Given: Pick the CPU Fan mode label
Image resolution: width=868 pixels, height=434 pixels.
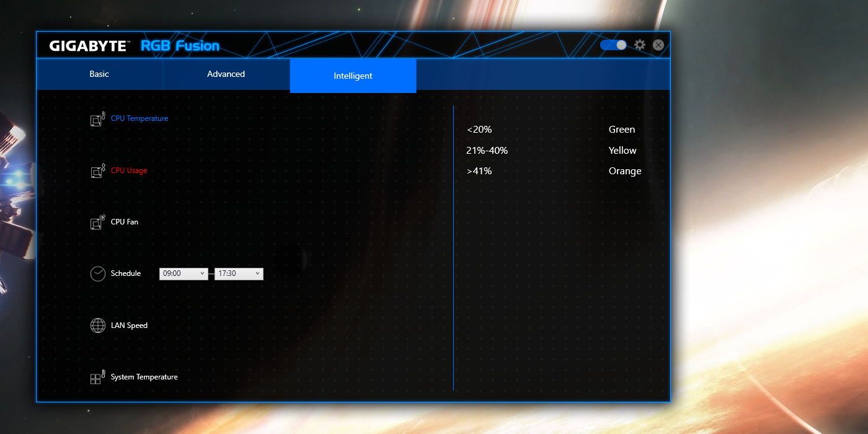Looking at the screenshot, I should [x=125, y=222].
